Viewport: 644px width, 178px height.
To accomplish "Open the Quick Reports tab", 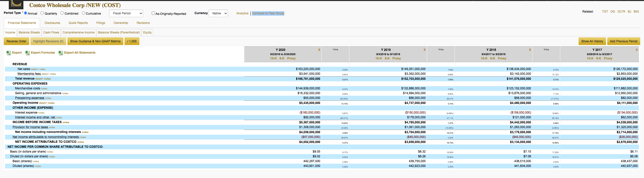I will point(78,23).
